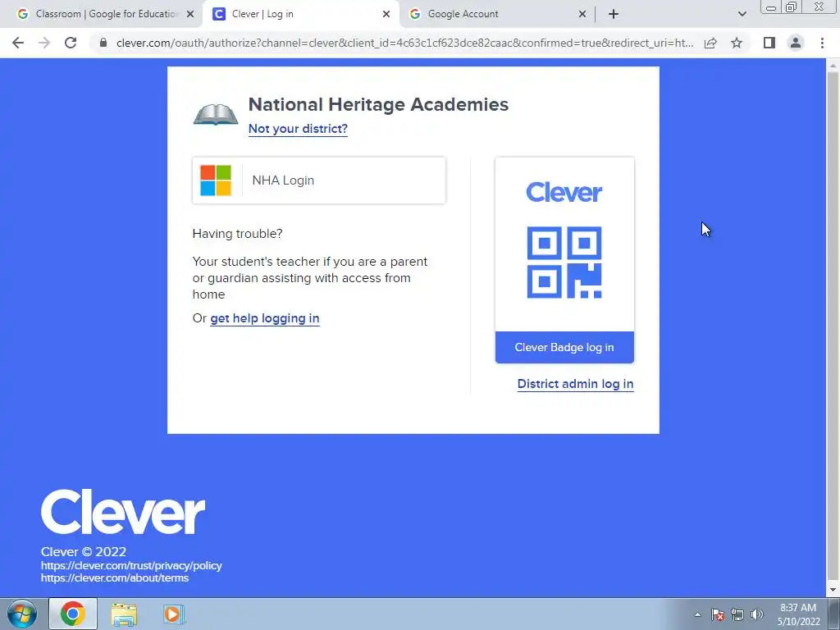The height and width of the screenshot is (630, 840).
Task: Click the white Clever footer logo
Action: [x=123, y=512]
